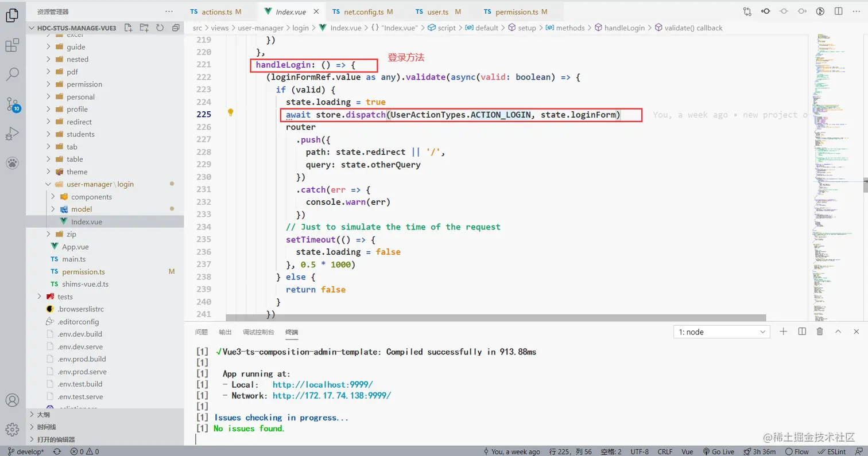Open the local URL http://localhost:9999/
The height and width of the screenshot is (456, 868).
(323, 384)
